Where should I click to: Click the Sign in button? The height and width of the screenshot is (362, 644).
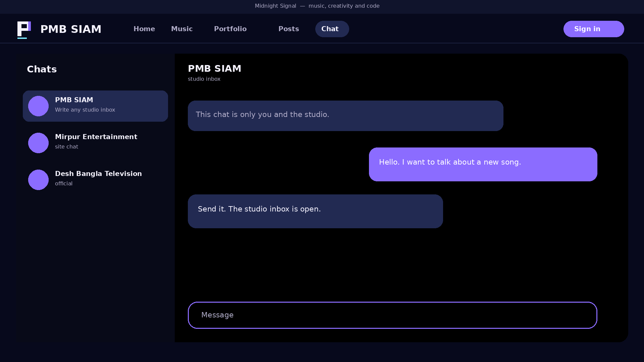pyautogui.click(x=594, y=29)
